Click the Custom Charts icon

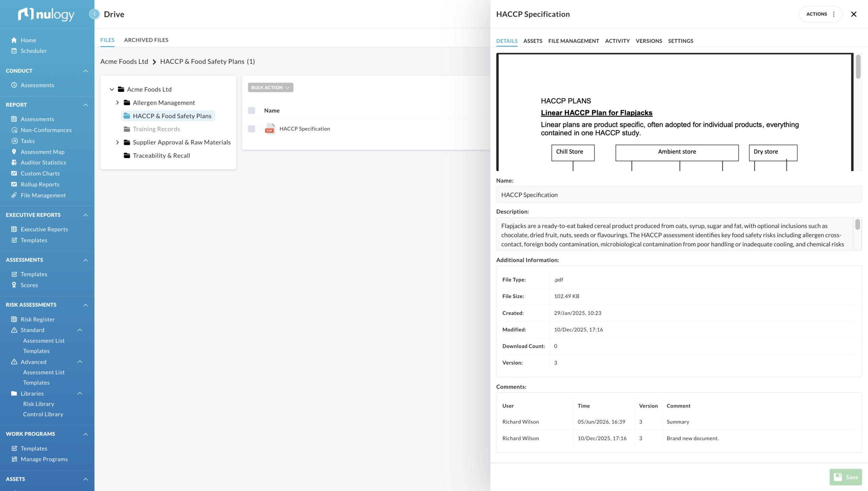click(x=14, y=173)
